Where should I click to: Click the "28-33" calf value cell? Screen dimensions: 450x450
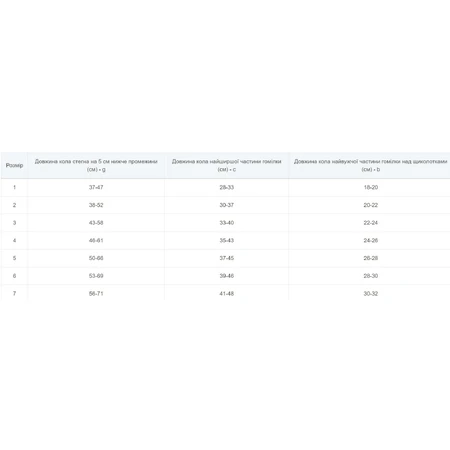tap(227, 187)
